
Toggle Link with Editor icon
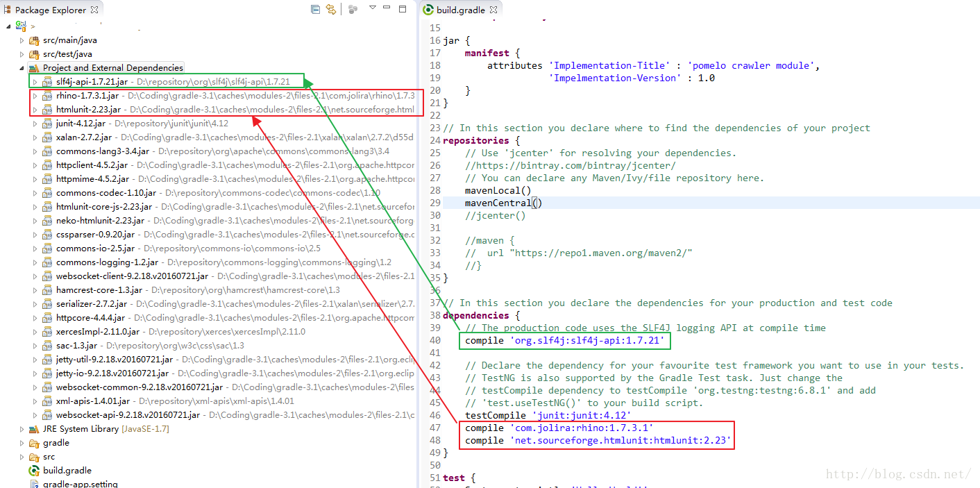[331, 9]
